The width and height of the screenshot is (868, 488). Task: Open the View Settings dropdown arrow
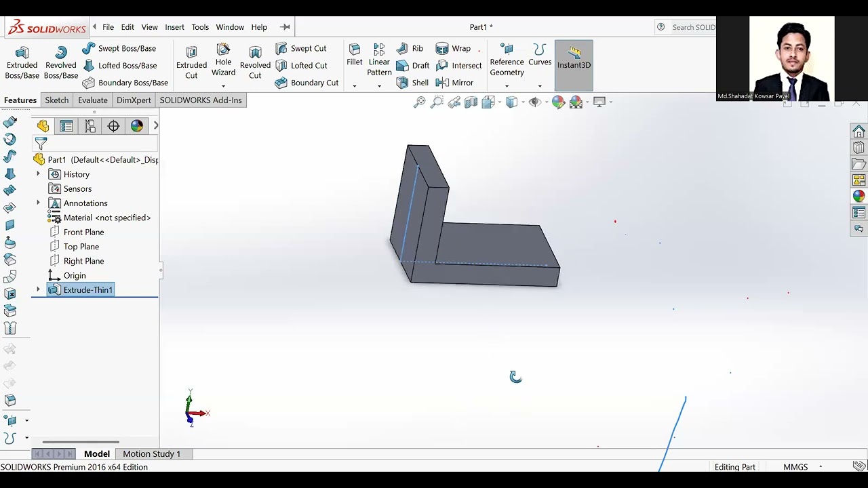tap(610, 102)
